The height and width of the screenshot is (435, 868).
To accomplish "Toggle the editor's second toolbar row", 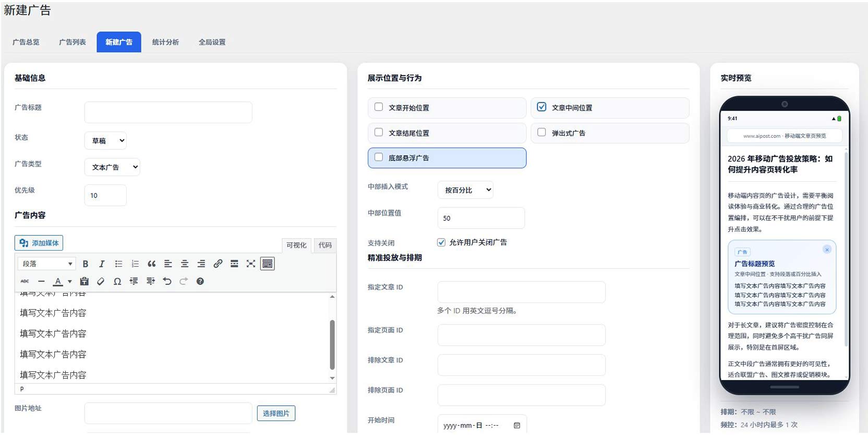I will 268,264.
